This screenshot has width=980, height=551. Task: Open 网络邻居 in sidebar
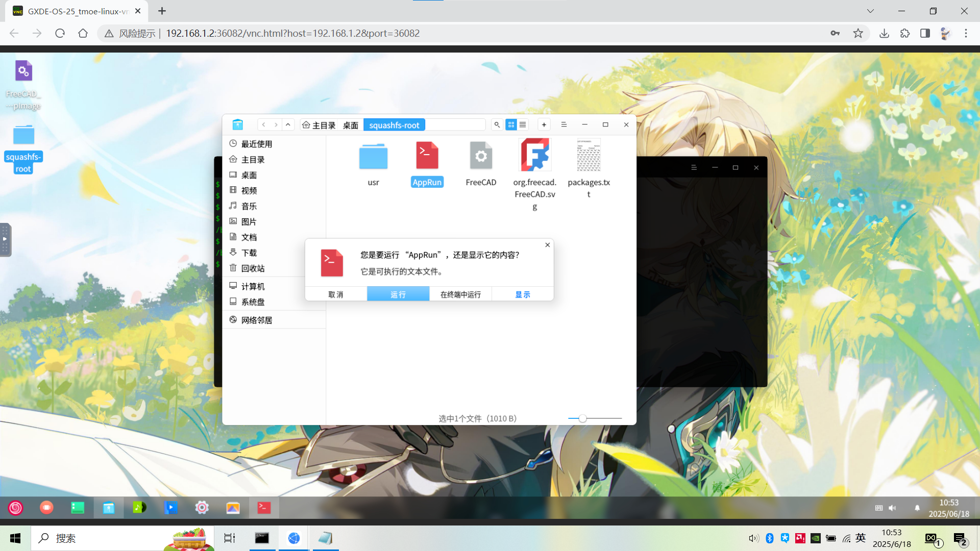[x=274, y=320]
